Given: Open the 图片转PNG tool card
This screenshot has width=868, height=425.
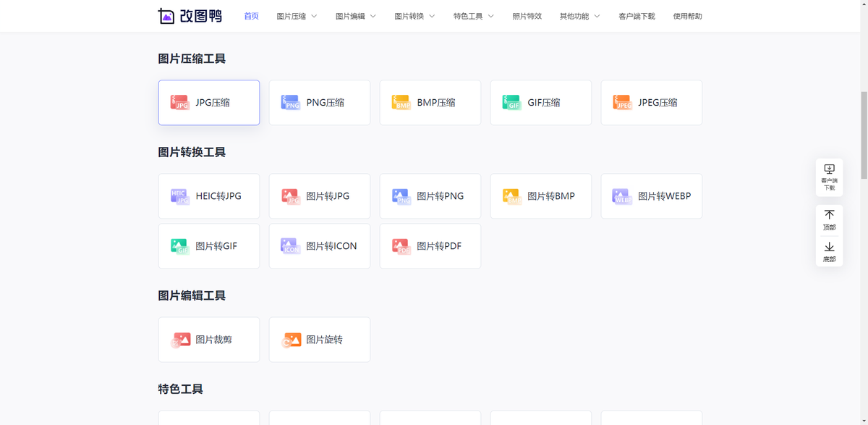Looking at the screenshot, I should pos(430,196).
